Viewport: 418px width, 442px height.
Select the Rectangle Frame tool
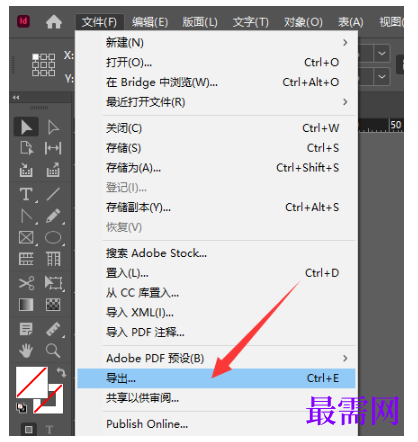point(26,238)
